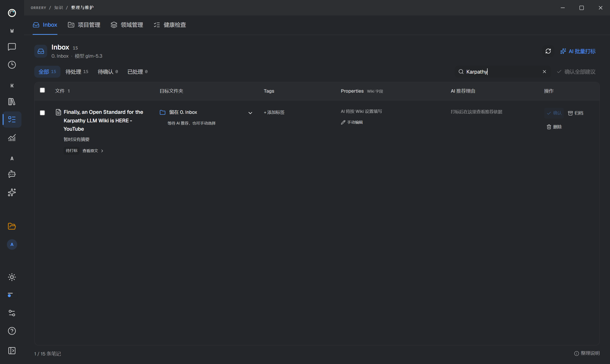This screenshot has width=610, height=364.
Task: Expand the 留在 0. Inbox folder dropdown
Action: click(250, 113)
